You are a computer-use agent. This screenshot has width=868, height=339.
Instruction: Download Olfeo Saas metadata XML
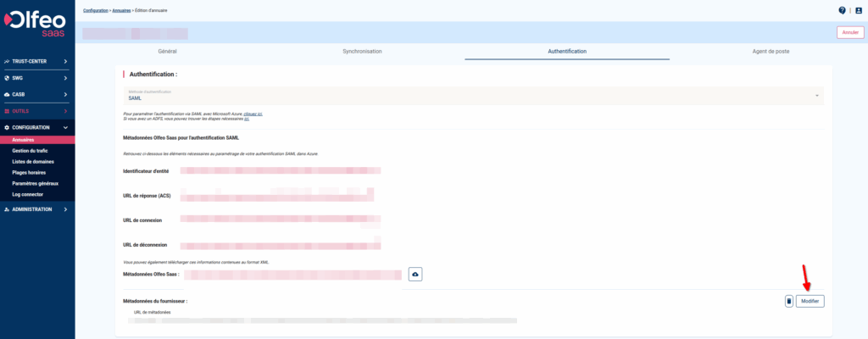[x=415, y=274]
